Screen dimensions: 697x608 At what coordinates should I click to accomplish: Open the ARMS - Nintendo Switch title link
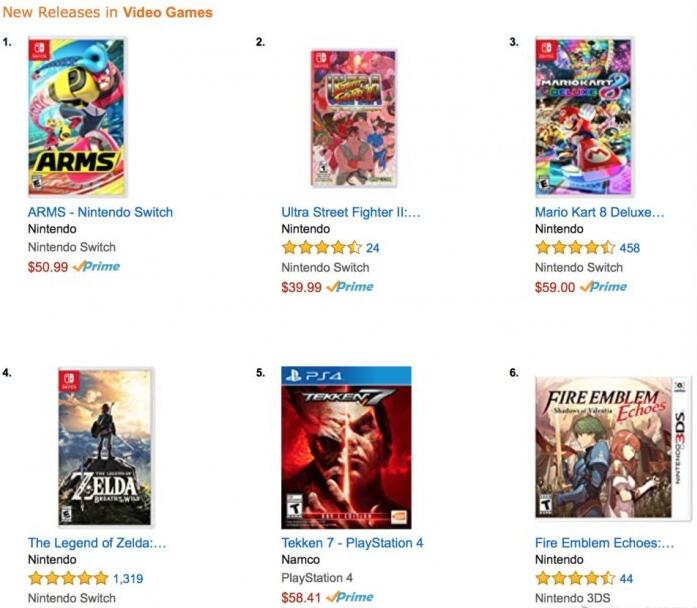click(x=100, y=212)
